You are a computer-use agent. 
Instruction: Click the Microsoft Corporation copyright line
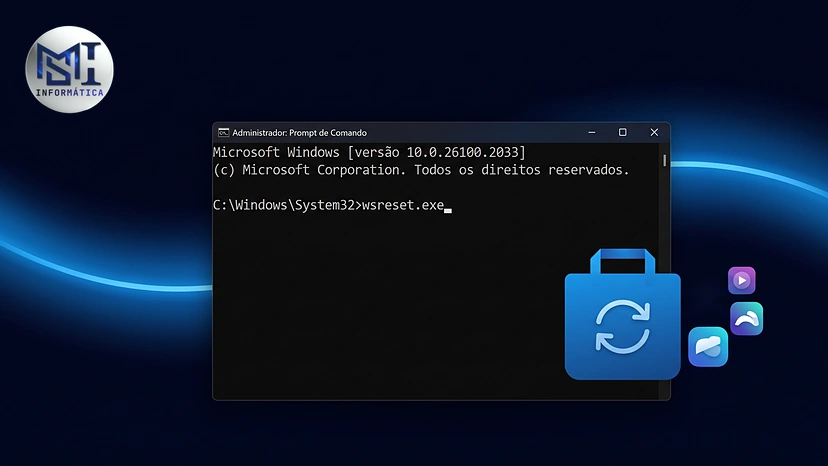click(x=421, y=170)
